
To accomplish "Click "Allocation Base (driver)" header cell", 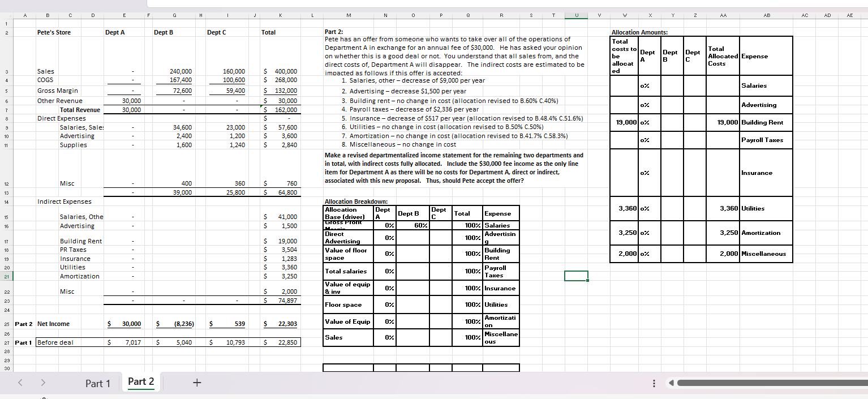I will (348, 213).
